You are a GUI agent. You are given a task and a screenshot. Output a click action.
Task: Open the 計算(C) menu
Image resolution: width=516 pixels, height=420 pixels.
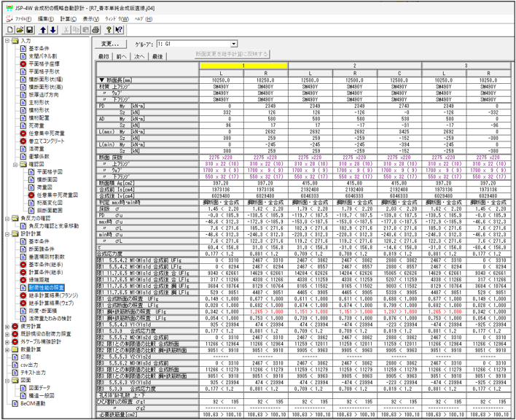click(68, 17)
